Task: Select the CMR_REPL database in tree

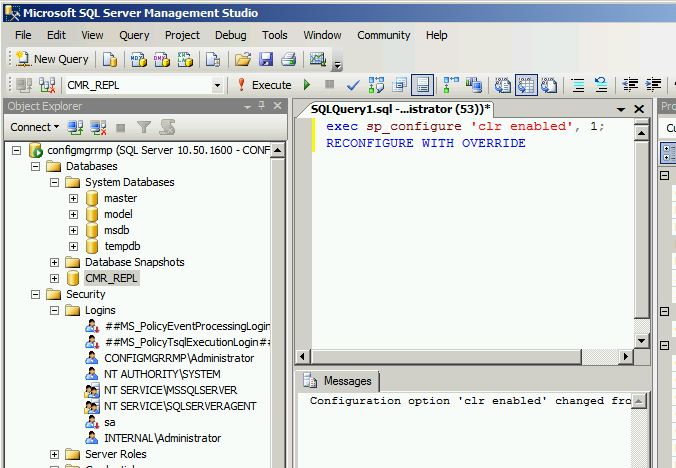Action: pos(110,278)
